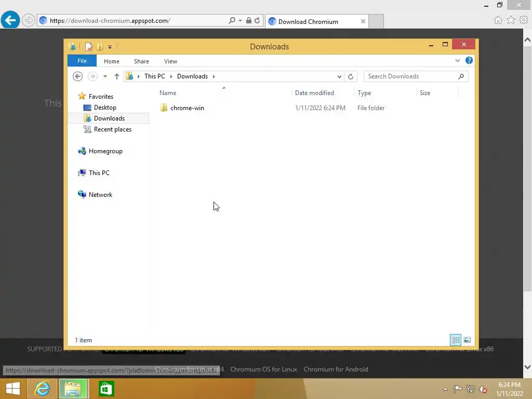Open IE Favorites star

[x=511, y=20]
